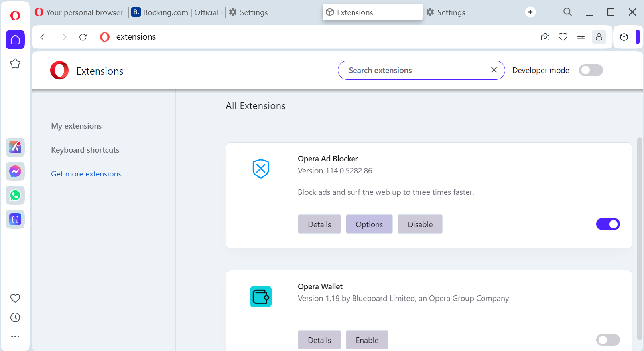Expand the sidebar three-dots more menu
The image size is (644, 351).
(x=15, y=337)
